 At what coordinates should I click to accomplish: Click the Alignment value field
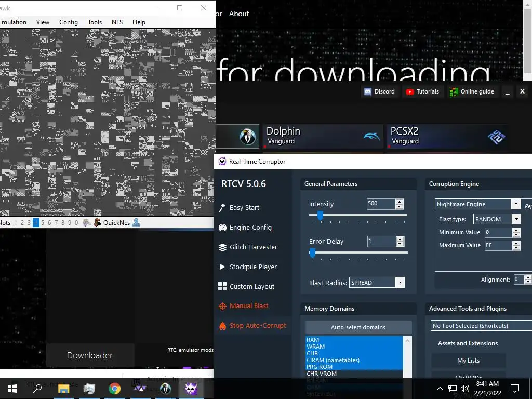pyautogui.click(x=519, y=279)
